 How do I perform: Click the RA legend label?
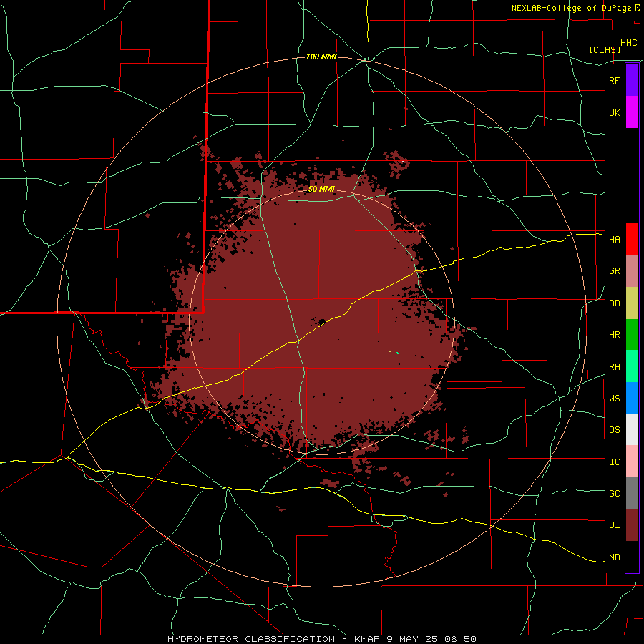(614, 367)
